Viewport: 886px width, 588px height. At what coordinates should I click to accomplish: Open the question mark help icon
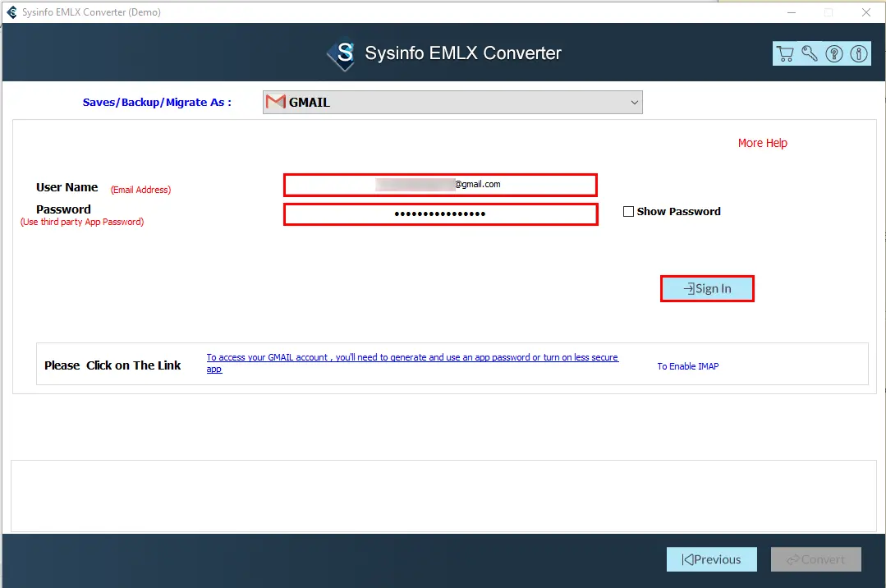pos(834,53)
